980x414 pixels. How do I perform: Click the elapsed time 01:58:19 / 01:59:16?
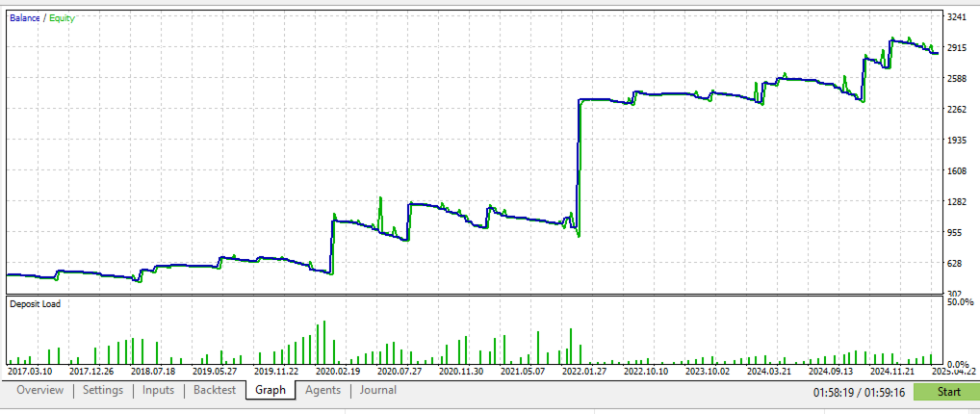(x=860, y=392)
